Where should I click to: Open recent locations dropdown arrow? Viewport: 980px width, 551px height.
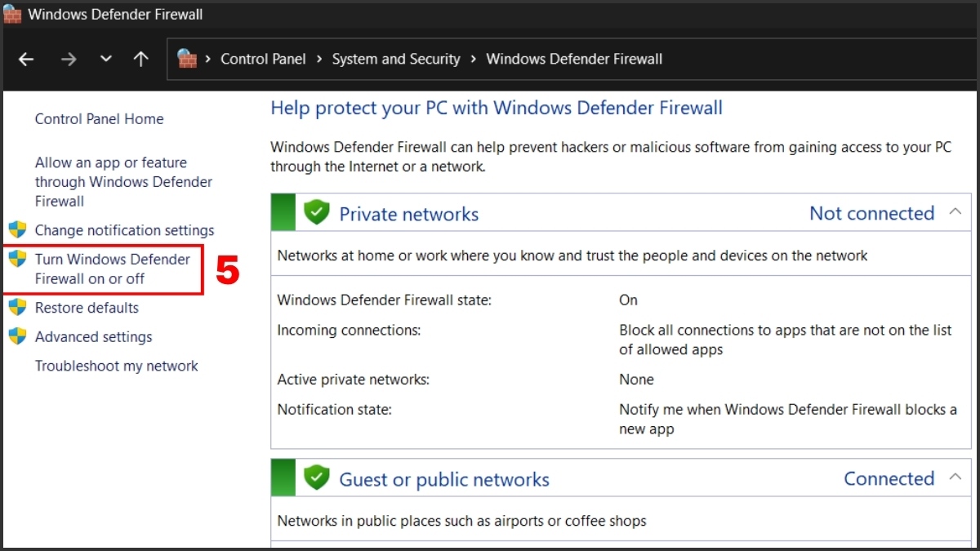(105, 60)
